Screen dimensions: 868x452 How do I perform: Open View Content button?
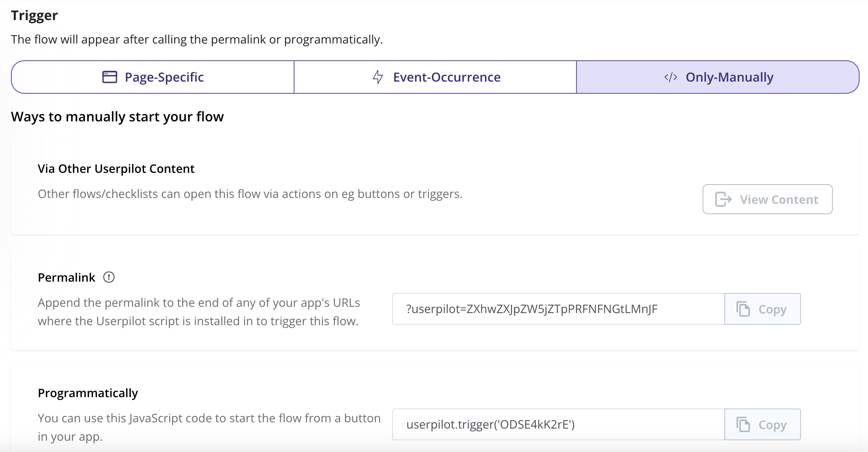pos(767,199)
